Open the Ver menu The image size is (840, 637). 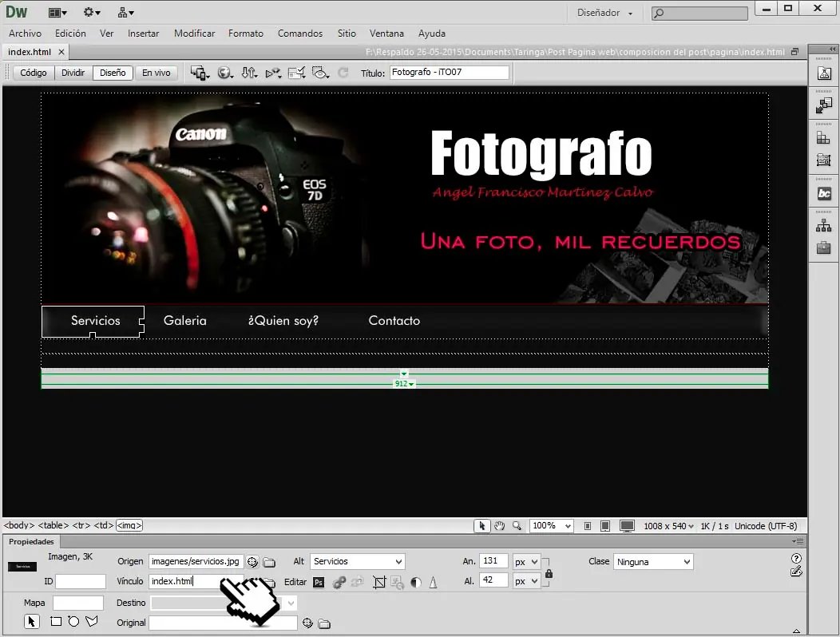coord(107,34)
